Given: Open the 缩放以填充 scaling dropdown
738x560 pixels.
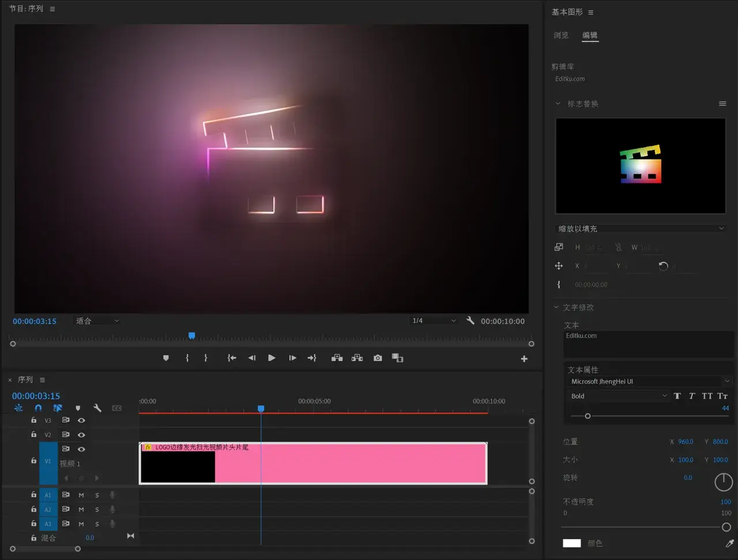Looking at the screenshot, I should point(640,228).
